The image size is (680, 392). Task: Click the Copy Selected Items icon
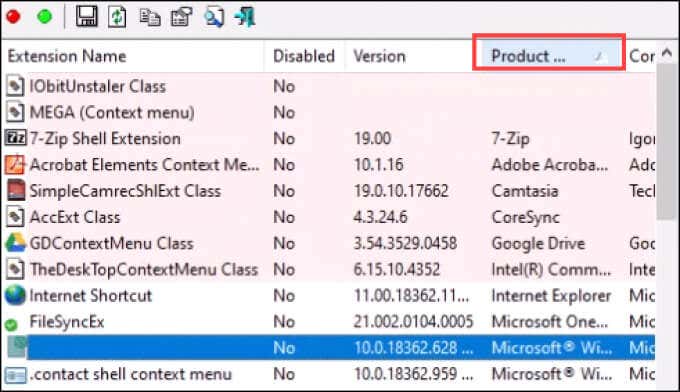coord(150,17)
